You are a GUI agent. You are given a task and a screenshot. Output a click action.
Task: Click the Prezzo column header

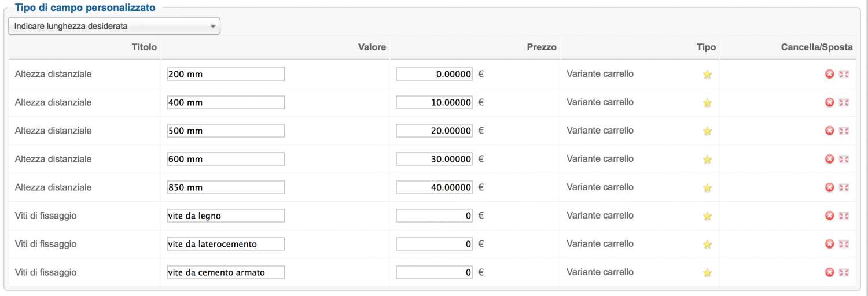(x=541, y=47)
